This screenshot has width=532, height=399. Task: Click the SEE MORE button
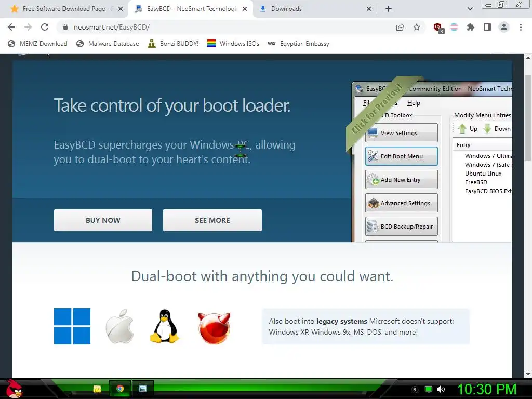click(x=212, y=220)
